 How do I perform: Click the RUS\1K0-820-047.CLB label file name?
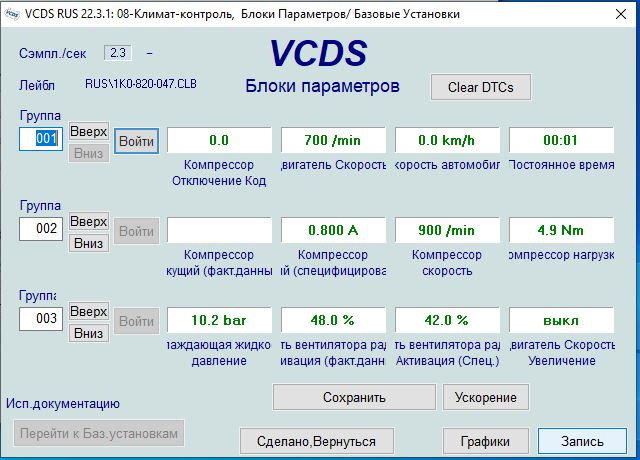point(141,84)
